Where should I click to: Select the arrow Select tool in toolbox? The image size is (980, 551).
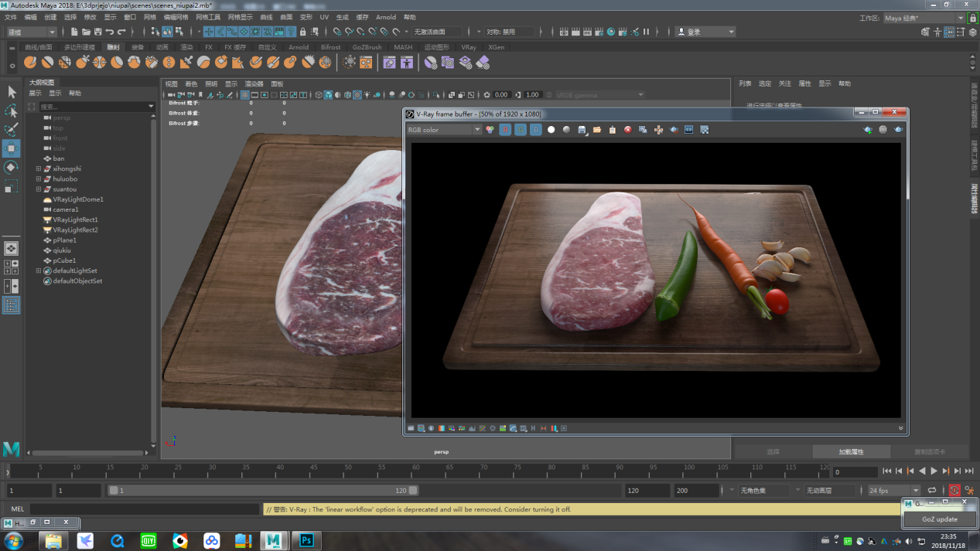tap(11, 92)
